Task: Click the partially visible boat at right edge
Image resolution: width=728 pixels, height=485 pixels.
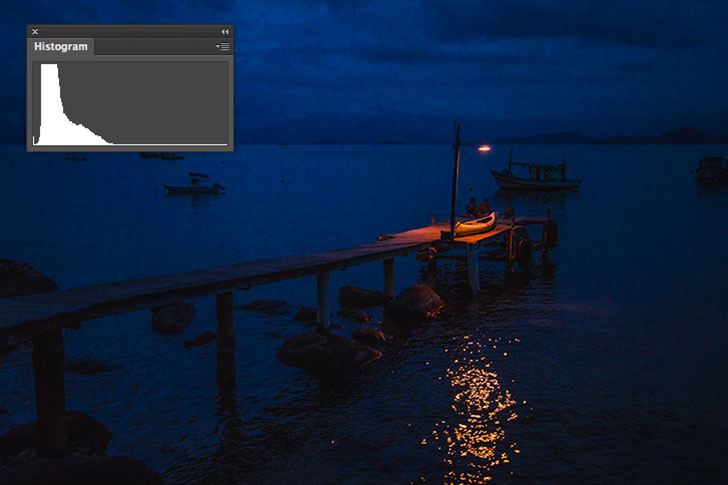Action: pos(713,168)
